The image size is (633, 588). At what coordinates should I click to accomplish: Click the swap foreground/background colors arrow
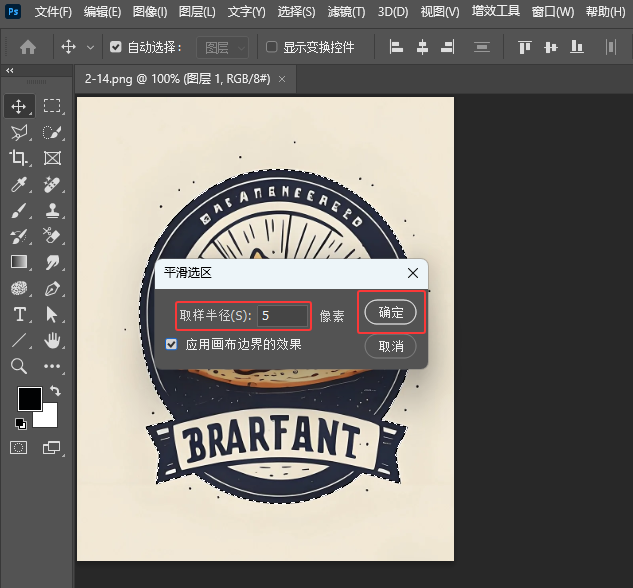(x=55, y=391)
